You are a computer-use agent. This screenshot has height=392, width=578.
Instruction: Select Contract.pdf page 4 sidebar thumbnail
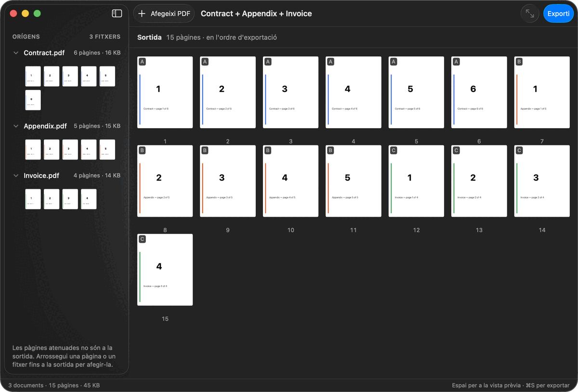click(89, 77)
